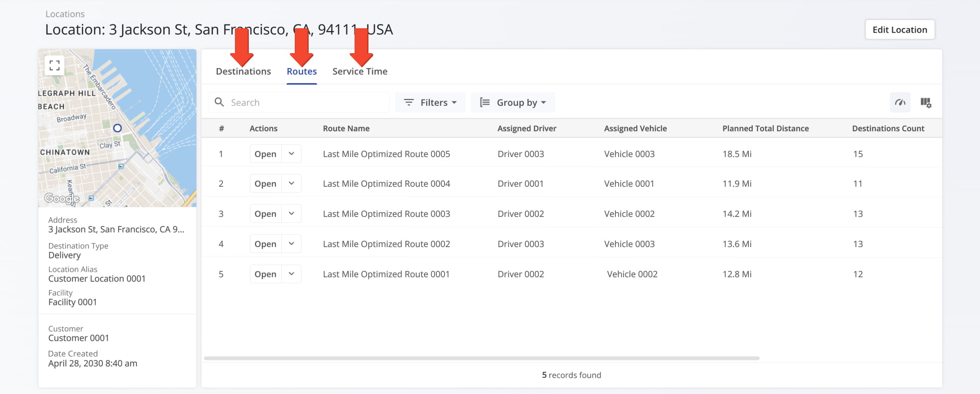Click the Customer Location 0001 alias

pyautogui.click(x=97, y=279)
